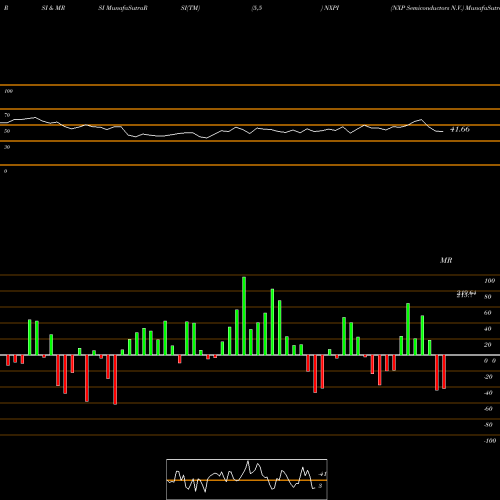Click the -40 label on the MR axis

click(488, 393)
